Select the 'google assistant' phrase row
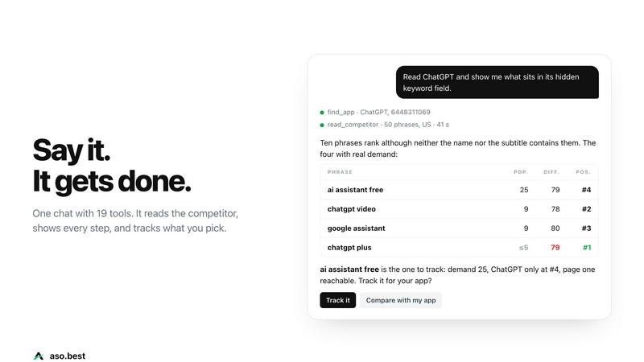Viewport: 644px width, 362px height. click(459, 228)
